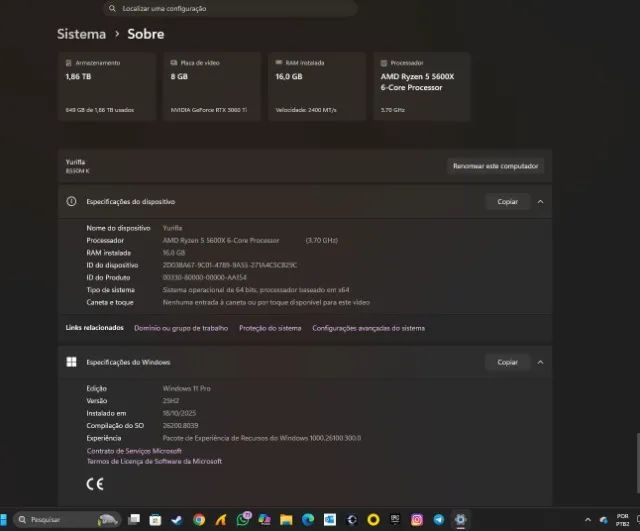Select the Nome do dispositivo value Yuriffa
Screen dimensions: 640x531
coord(172,228)
